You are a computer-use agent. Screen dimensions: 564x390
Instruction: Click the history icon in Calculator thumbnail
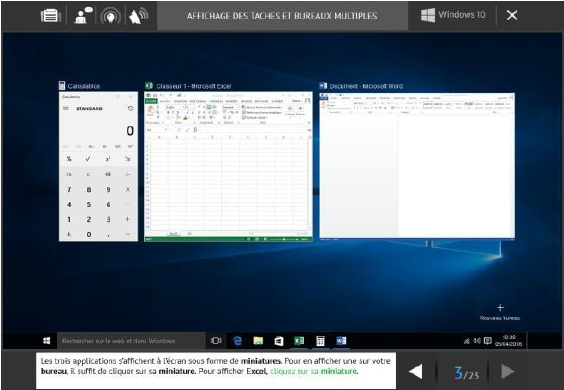coord(130,108)
